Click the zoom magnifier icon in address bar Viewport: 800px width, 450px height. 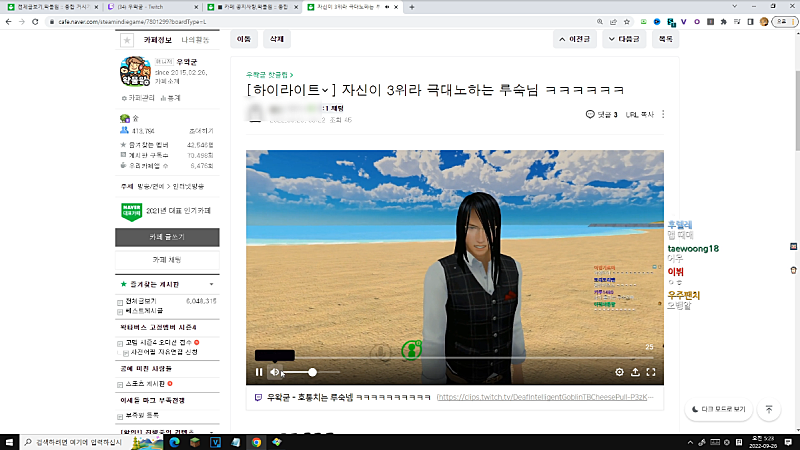click(600, 22)
